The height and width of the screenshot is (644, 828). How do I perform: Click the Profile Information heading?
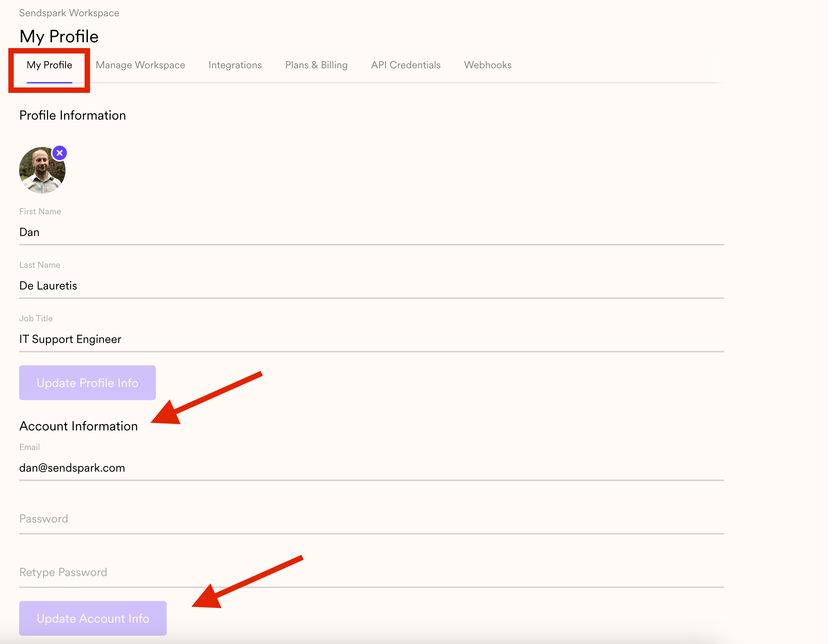tap(72, 115)
